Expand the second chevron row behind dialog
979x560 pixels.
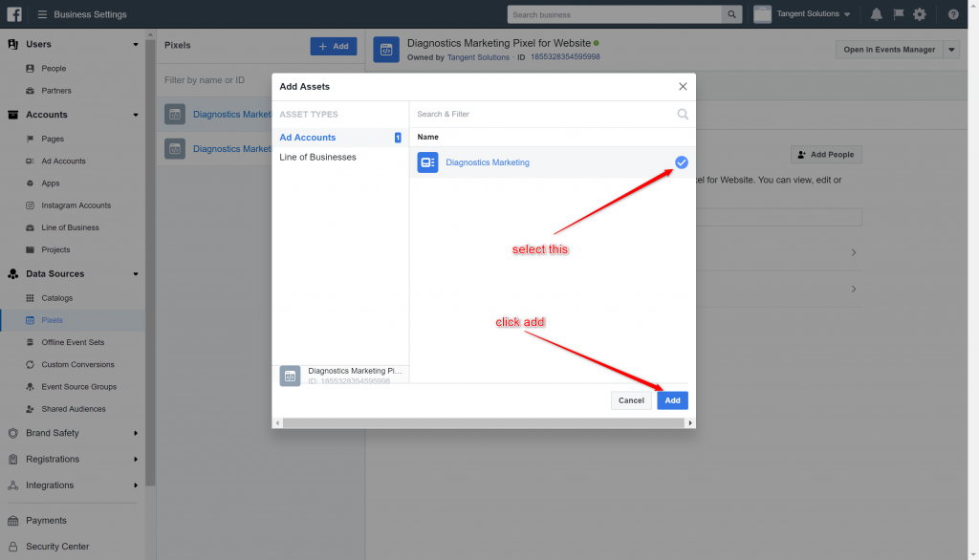[854, 289]
